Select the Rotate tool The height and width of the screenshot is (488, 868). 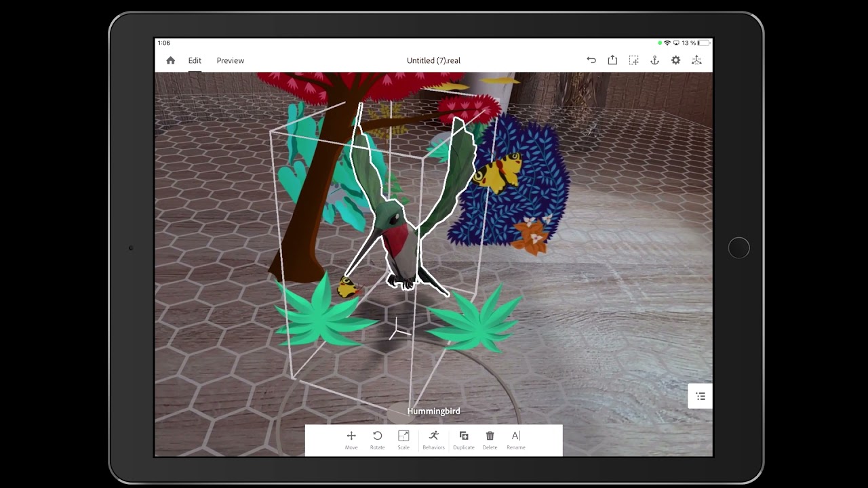click(x=378, y=440)
